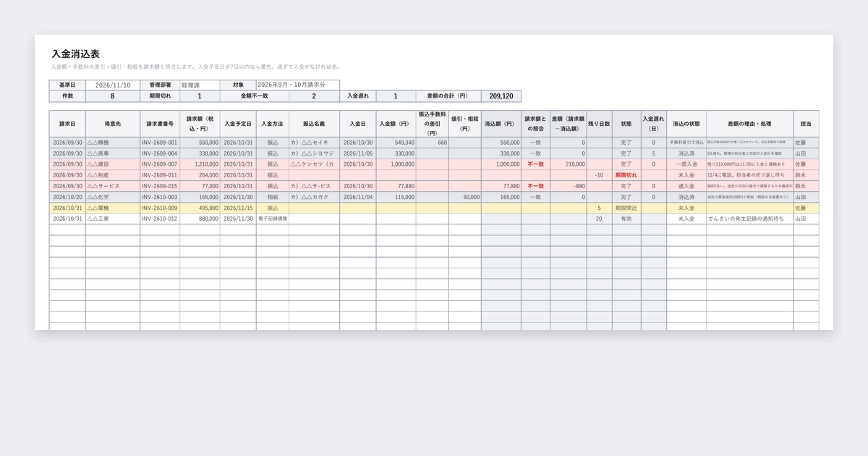Click invoice number INV-2609-004
The height and width of the screenshot is (456, 868).
tap(160, 153)
